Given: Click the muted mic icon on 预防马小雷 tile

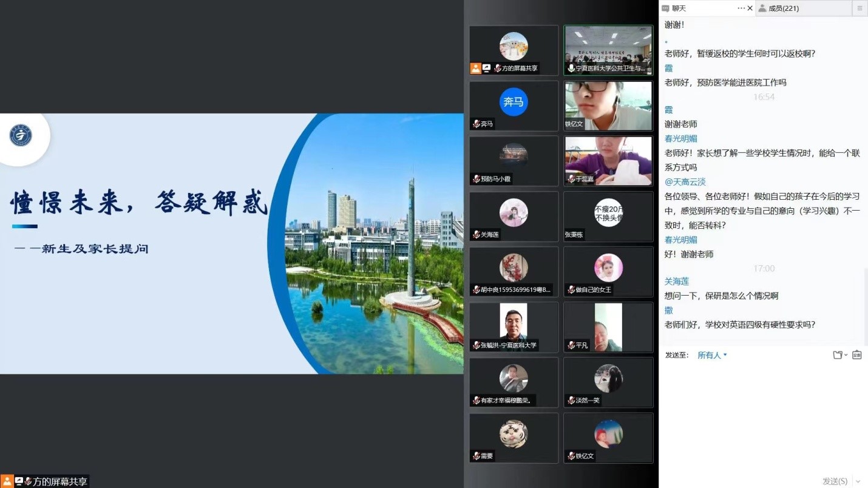Looking at the screenshot, I should pyautogui.click(x=476, y=179).
